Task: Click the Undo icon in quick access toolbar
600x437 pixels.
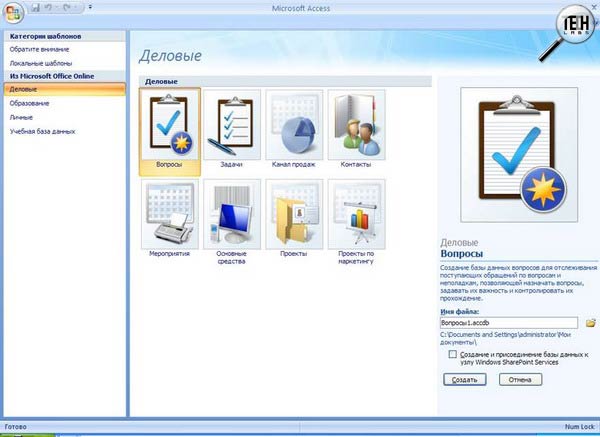Action: tap(48, 7)
